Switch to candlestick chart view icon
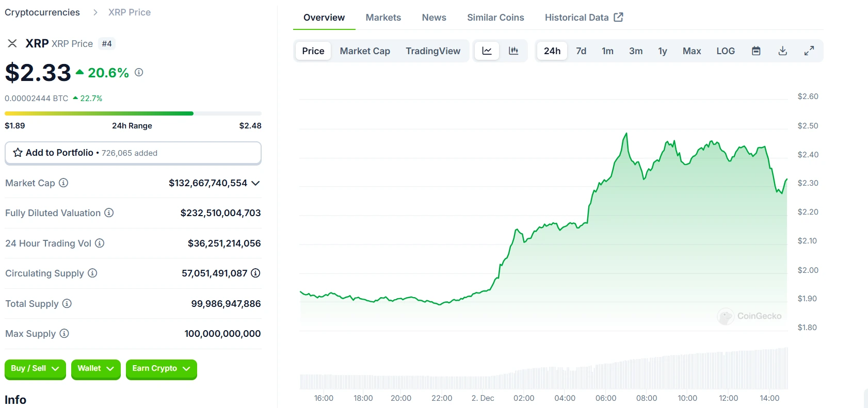The height and width of the screenshot is (408, 868). 513,51
